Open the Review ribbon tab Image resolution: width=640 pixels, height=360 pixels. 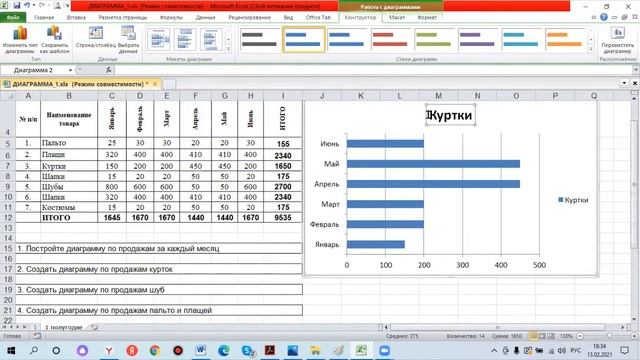tap(249, 18)
